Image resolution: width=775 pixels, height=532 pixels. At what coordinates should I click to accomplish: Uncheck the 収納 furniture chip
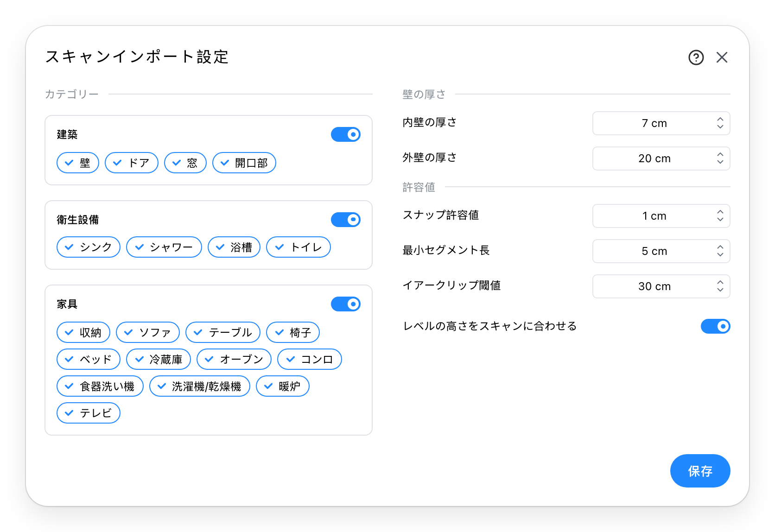83,332
